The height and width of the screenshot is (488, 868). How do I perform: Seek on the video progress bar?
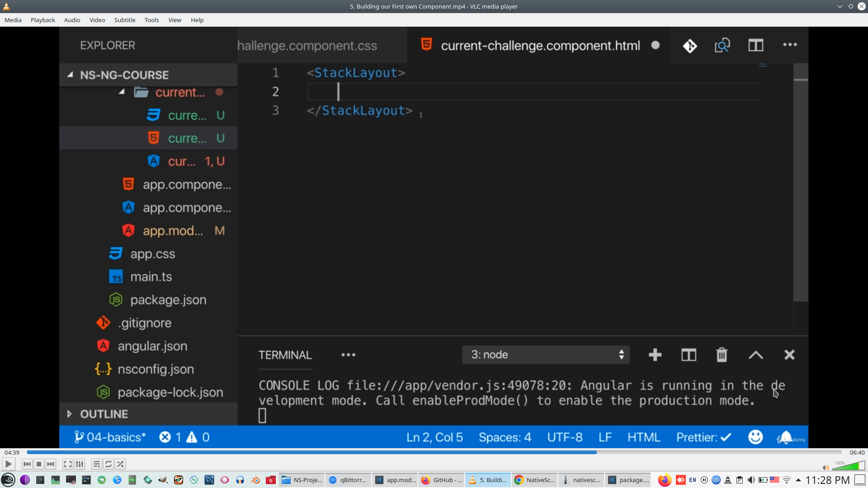pos(434,452)
